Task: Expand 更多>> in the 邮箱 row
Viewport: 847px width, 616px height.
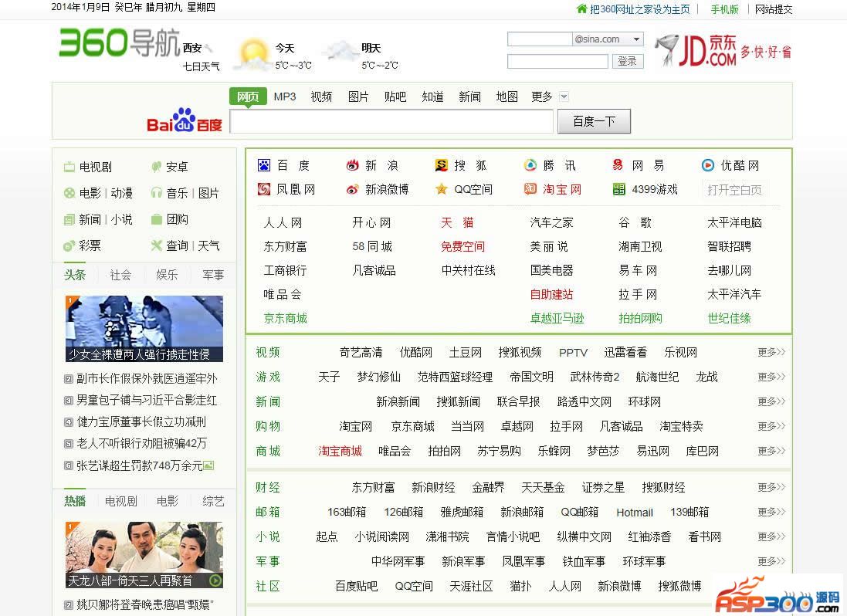Action: pyautogui.click(x=771, y=512)
